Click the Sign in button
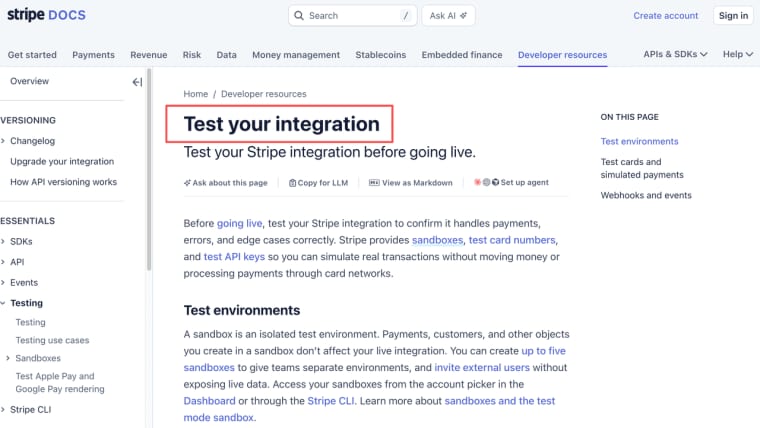760x428 pixels. point(733,16)
